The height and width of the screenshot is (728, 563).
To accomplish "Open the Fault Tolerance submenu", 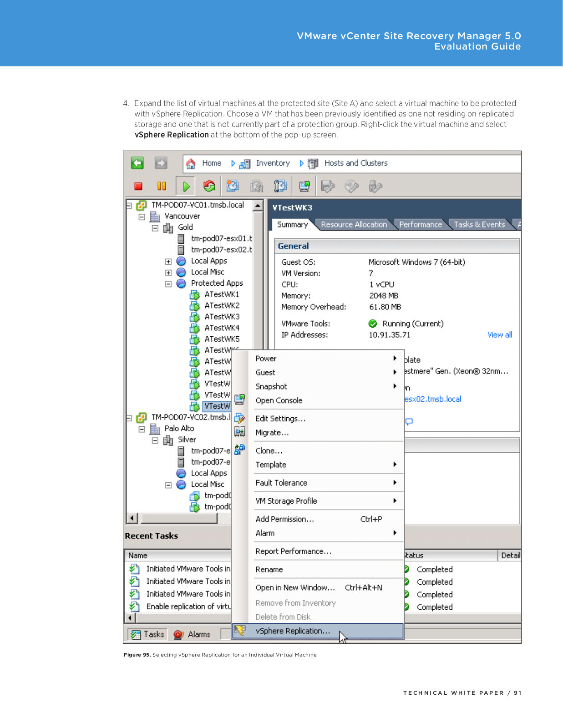I will pos(318,483).
